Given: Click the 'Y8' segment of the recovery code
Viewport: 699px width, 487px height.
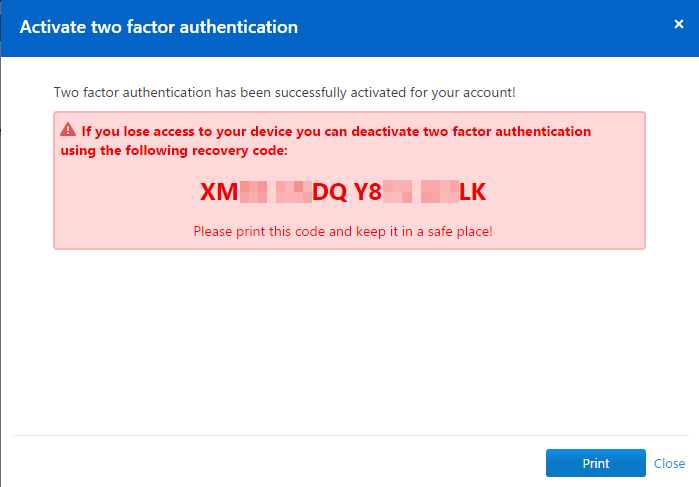Looking at the screenshot, I should click(368, 192).
